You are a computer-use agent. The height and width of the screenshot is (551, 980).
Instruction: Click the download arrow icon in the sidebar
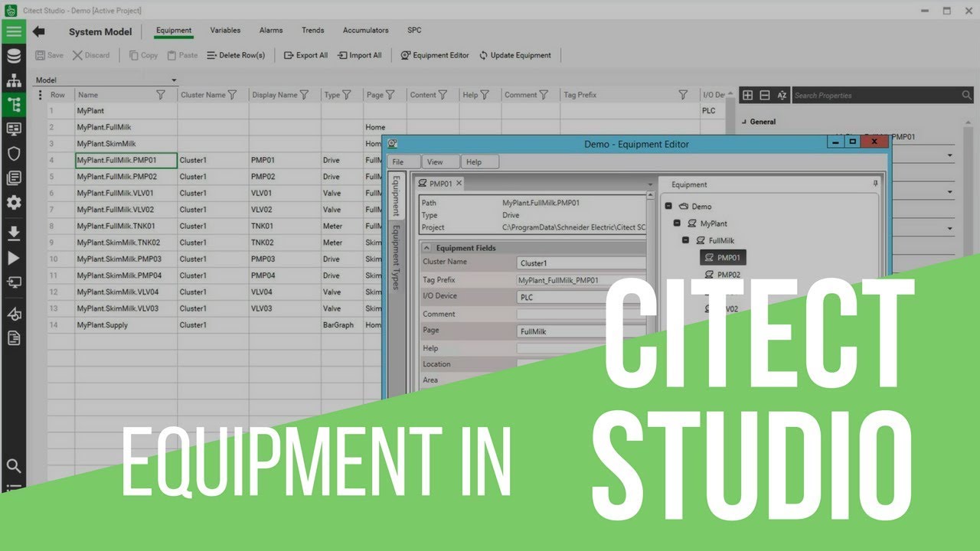[x=13, y=233]
